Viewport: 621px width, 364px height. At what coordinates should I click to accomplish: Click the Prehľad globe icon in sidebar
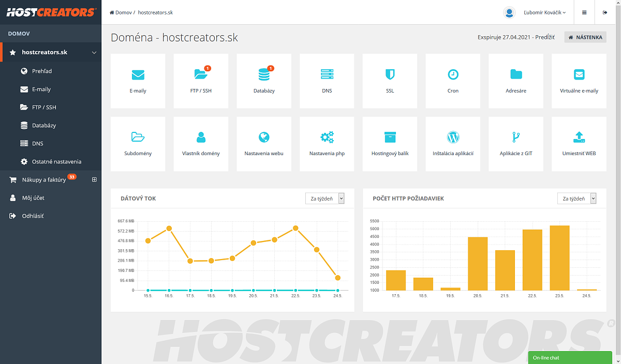point(24,71)
